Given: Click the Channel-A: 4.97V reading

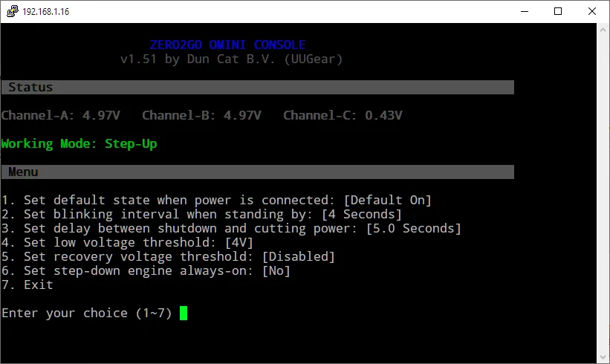Looking at the screenshot, I should pyautogui.click(x=61, y=115).
